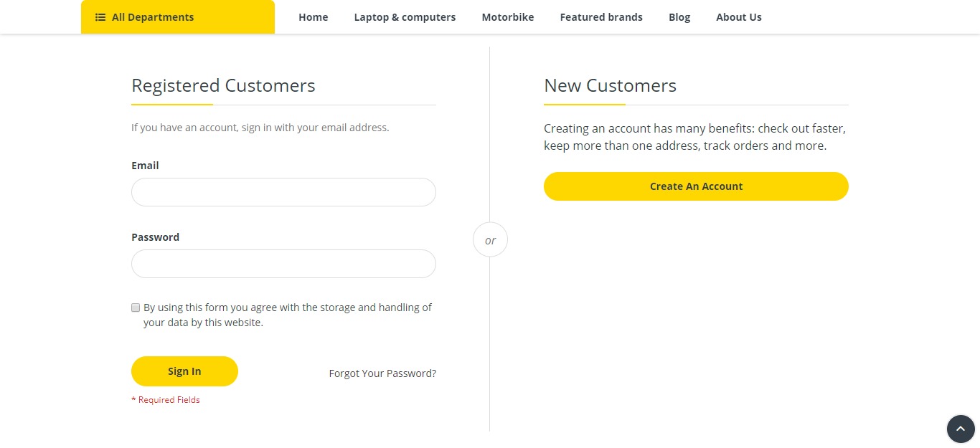980x448 pixels.
Task: Click the Registered Customers heading
Action: pyautogui.click(x=223, y=86)
